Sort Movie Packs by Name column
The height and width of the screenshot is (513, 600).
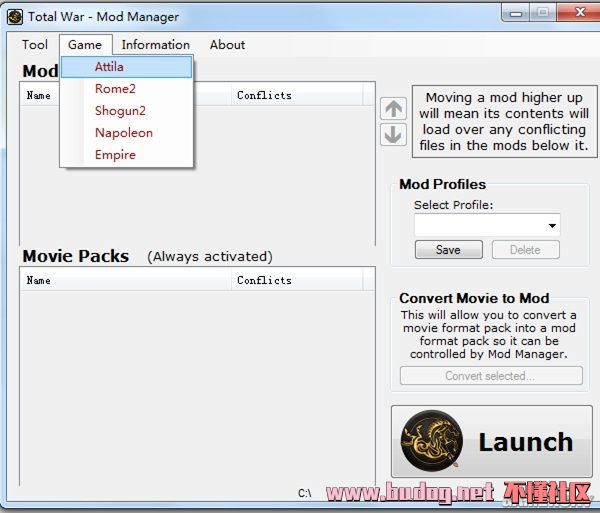pyautogui.click(x=126, y=280)
